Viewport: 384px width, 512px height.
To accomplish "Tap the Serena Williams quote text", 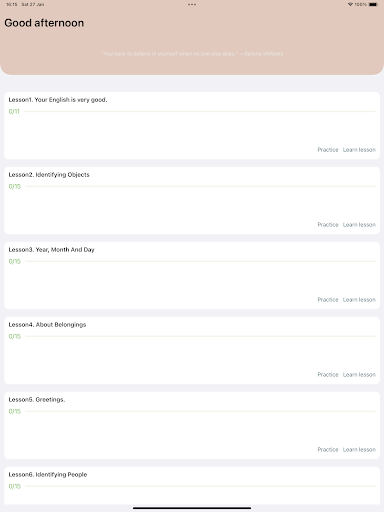I will pyautogui.click(x=192, y=54).
